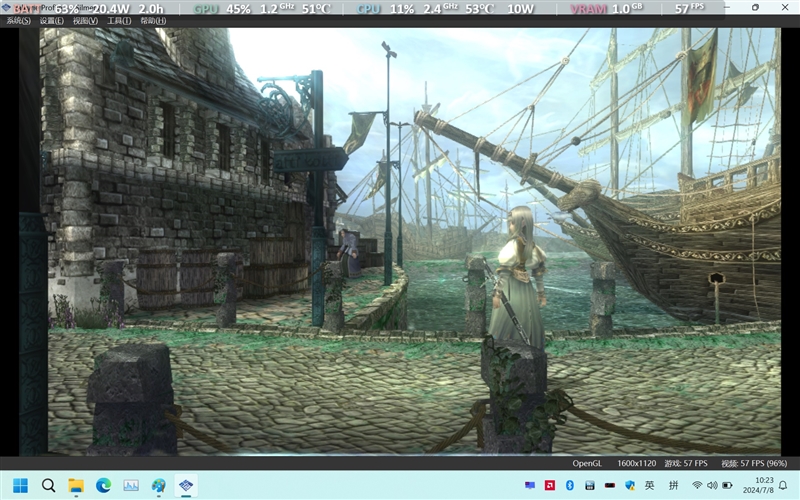Open the Paint app on taskbar

[159, 485]
